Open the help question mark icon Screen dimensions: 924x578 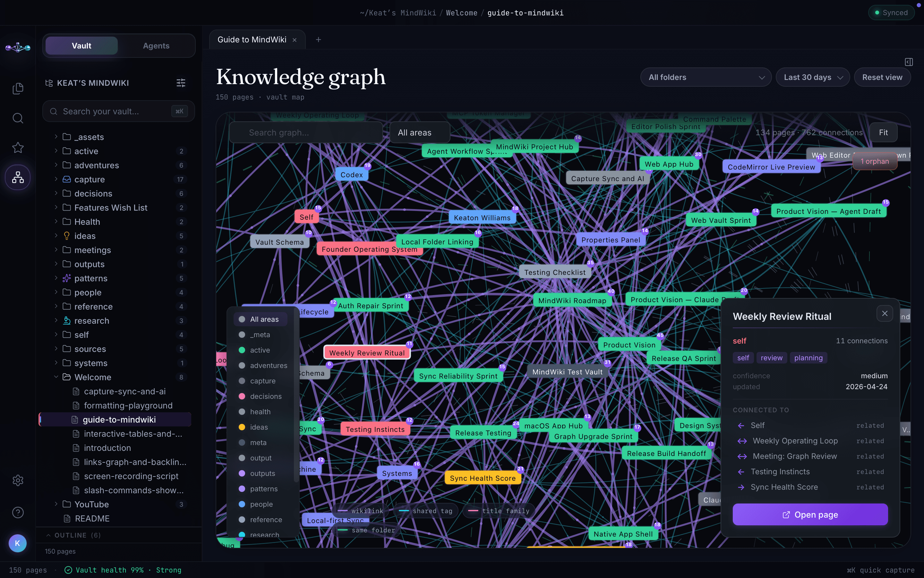[18, 512]
